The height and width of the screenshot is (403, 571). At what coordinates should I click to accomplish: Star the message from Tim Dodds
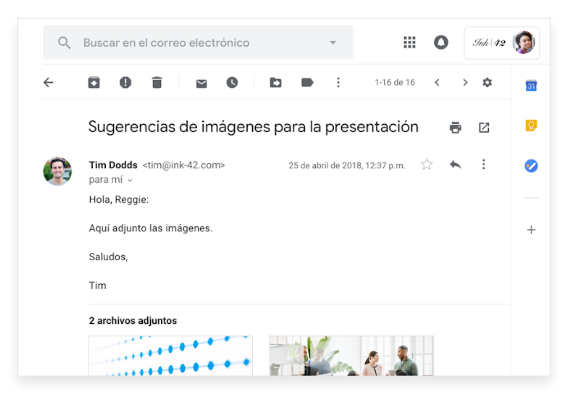pyautogui.click(x=427, y=165)
